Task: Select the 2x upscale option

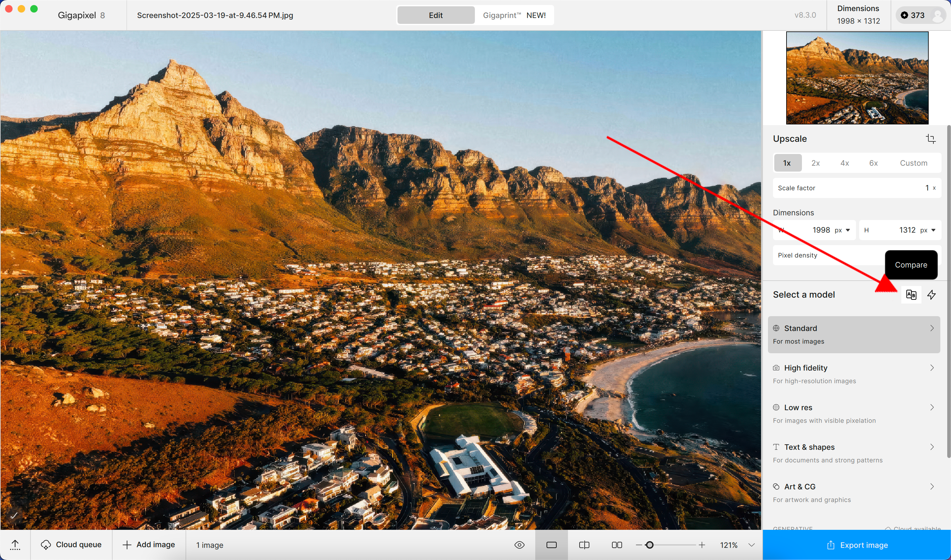Action: tap(815, 163)
